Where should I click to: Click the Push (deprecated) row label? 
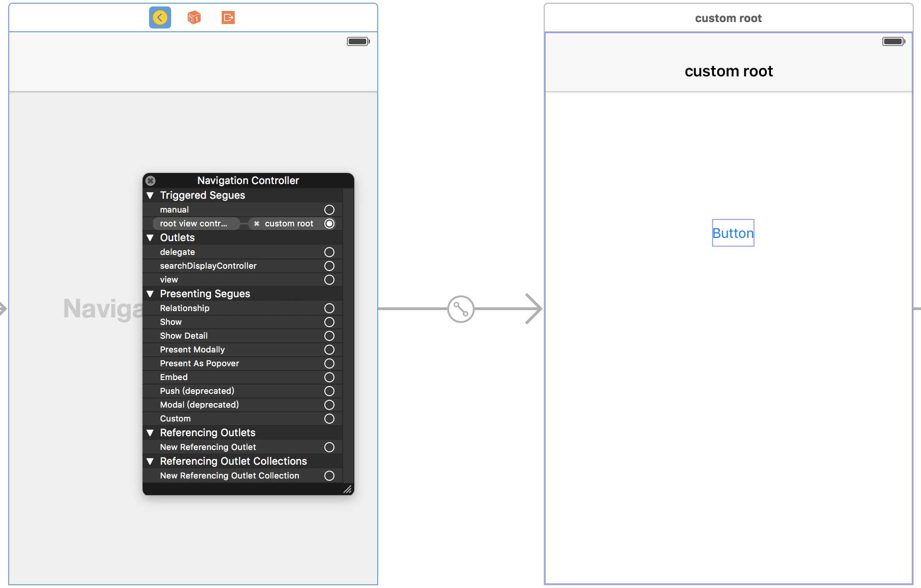[197, 391]
